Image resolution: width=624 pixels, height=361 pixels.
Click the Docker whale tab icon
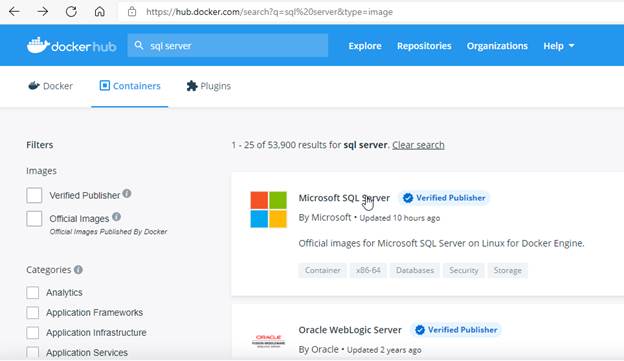pyautogui.click(x=34, y=86)
